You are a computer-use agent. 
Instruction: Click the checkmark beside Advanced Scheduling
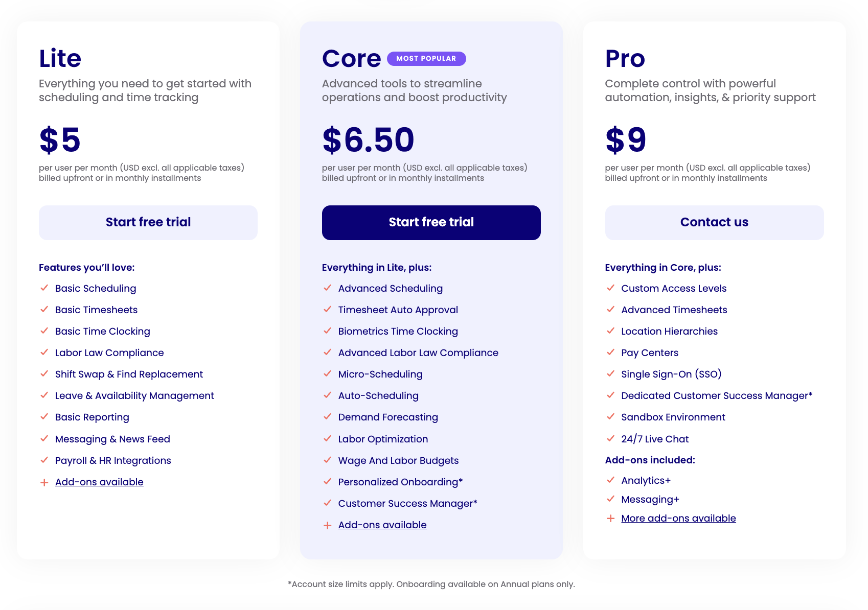pyautogui.click(x=327, y=288)
